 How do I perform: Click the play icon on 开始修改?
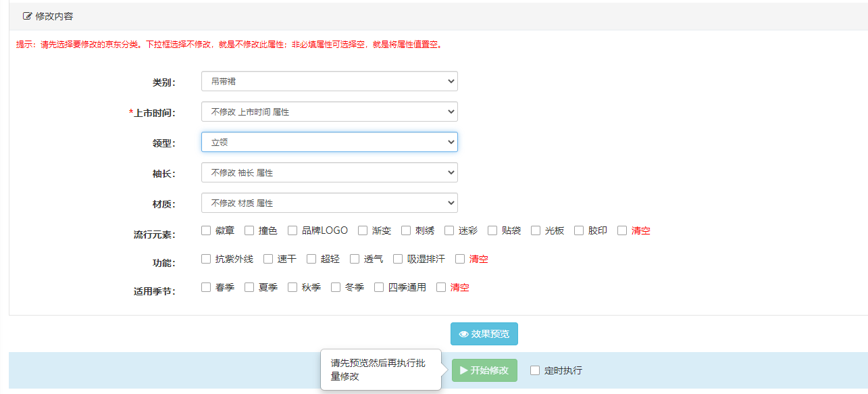click(x=463, y=370)
